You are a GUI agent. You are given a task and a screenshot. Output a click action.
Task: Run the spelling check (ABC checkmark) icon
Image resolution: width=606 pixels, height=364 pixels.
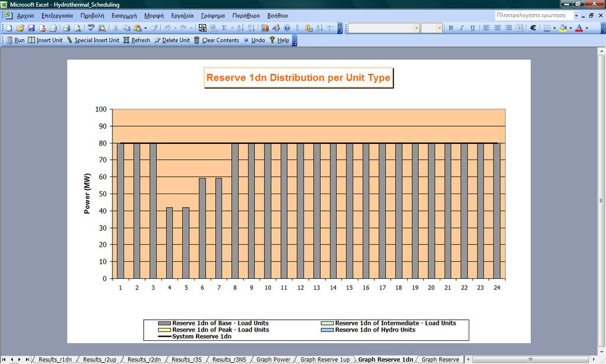coord(91,28)
